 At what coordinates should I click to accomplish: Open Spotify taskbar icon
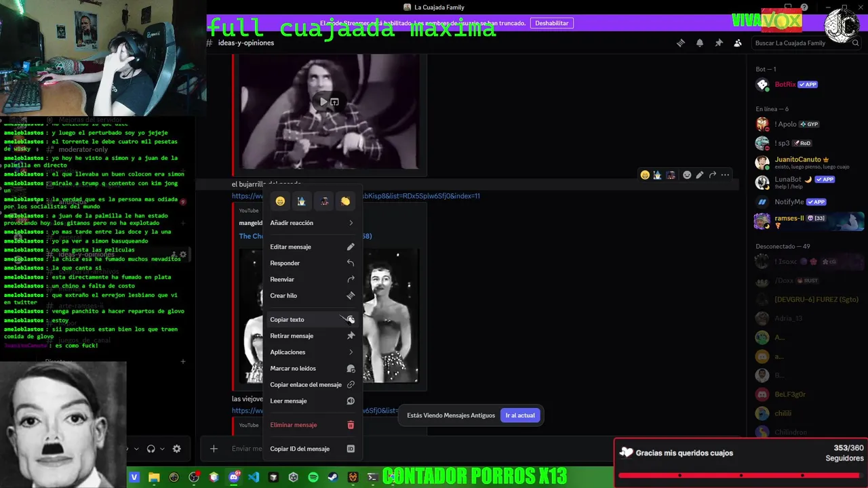point(313,477)
